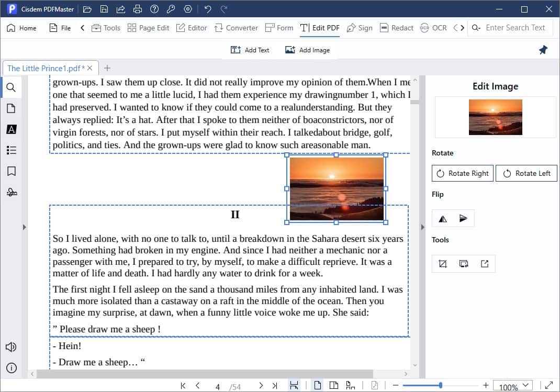The image size is (560, 392).
Task: Toggle the pin for the toolbar
Action: click(543, 50)
